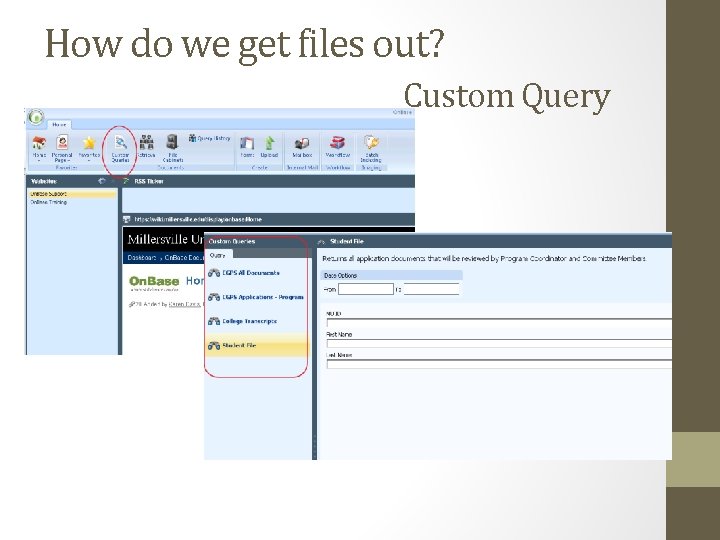Click the Last Name input field
Image resolution: width=720 pixels, height=540 pixels.
pos(499,364)
